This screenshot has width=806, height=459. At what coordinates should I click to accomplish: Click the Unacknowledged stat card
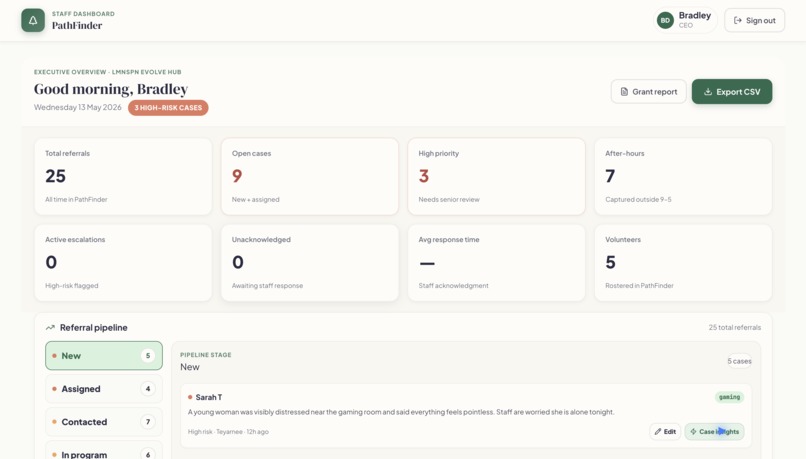[310, 263]
